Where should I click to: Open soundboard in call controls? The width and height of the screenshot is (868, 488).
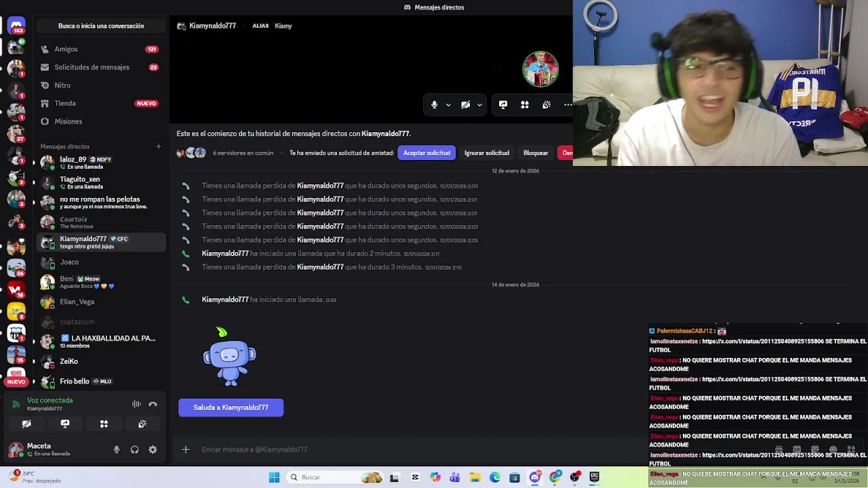547,105
